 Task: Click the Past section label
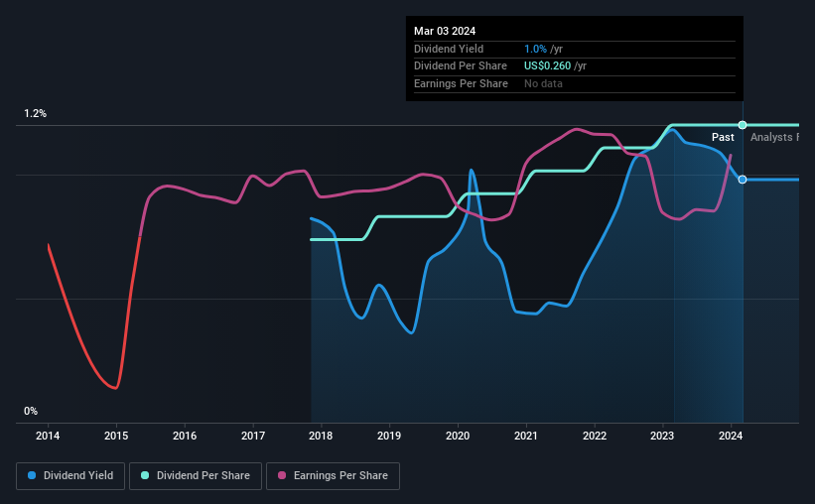click(723, 137)
